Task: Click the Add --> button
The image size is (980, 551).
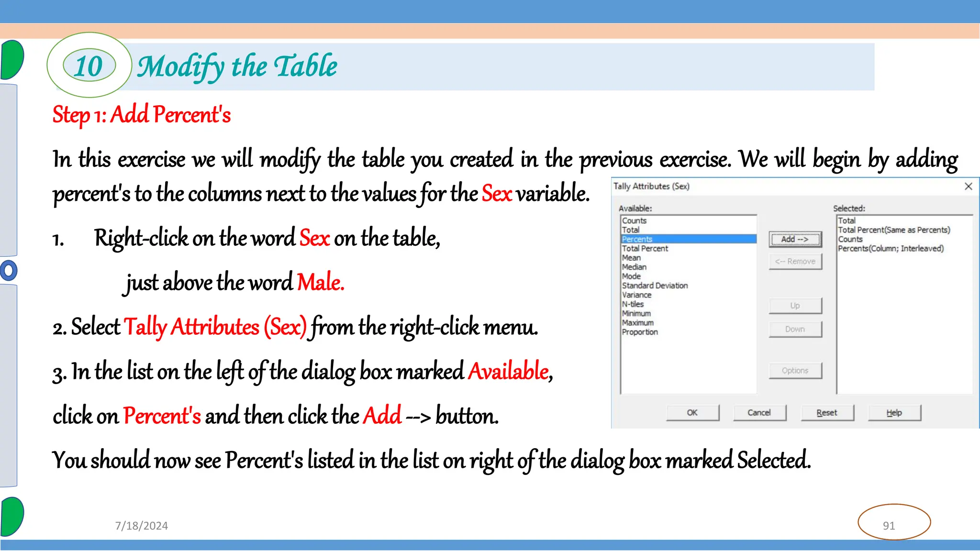Action: 795,239
